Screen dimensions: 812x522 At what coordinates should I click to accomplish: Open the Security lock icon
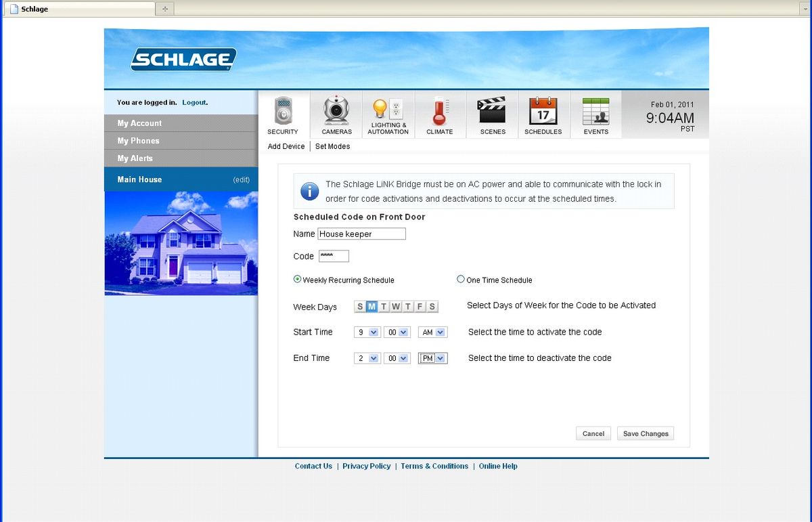click(283, 111)
